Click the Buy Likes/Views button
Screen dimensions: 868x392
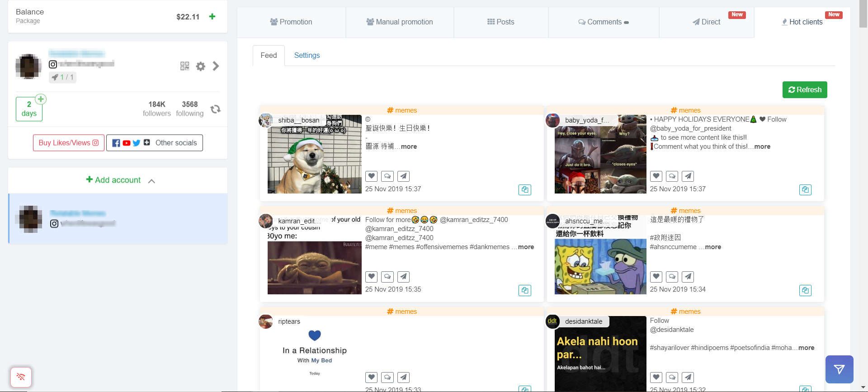tap(69, 143)
